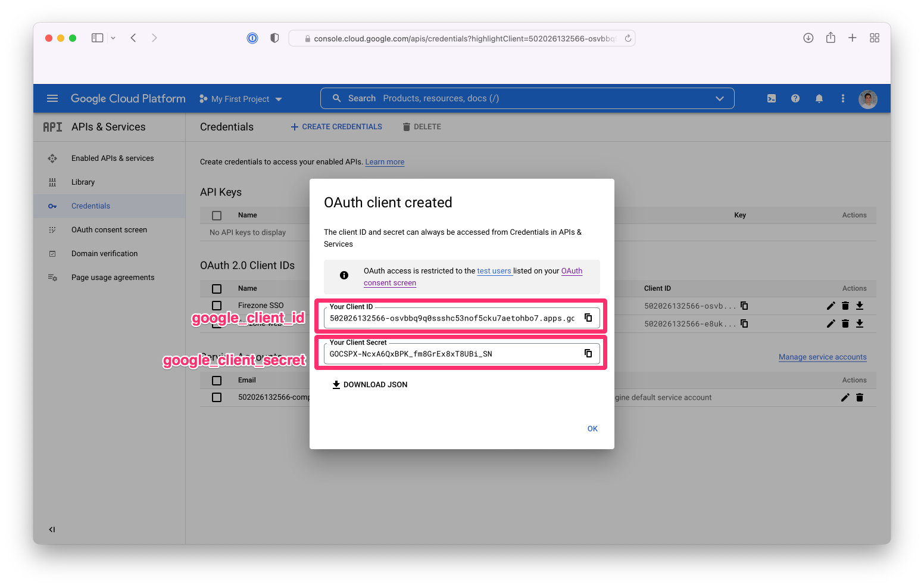Screen dimensions: 924x588
Task: Check the service account email row checkbox
Action: click(x=217, y=397)
